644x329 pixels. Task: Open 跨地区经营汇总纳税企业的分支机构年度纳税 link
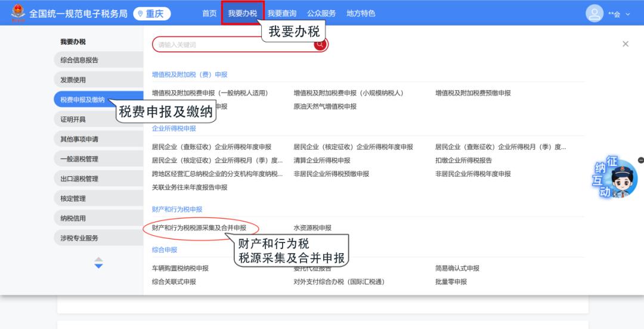(x=217, y=174)
